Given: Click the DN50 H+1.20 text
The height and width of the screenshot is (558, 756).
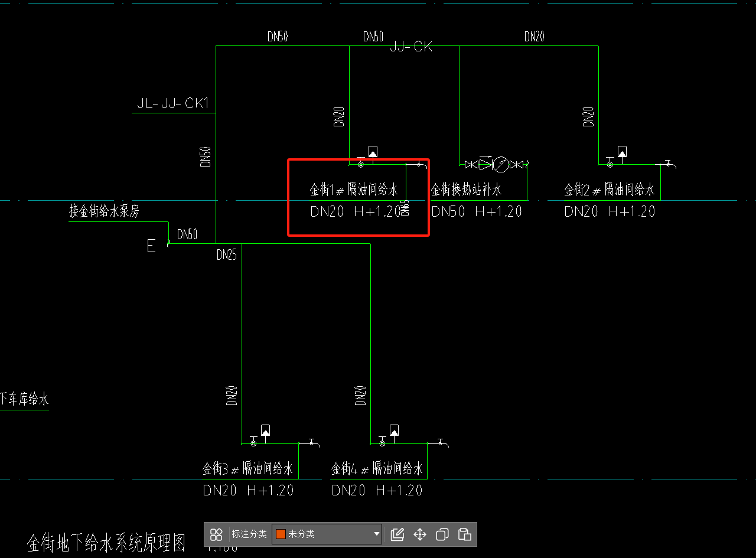Looking at the screenshot, I should pos(477,211).
